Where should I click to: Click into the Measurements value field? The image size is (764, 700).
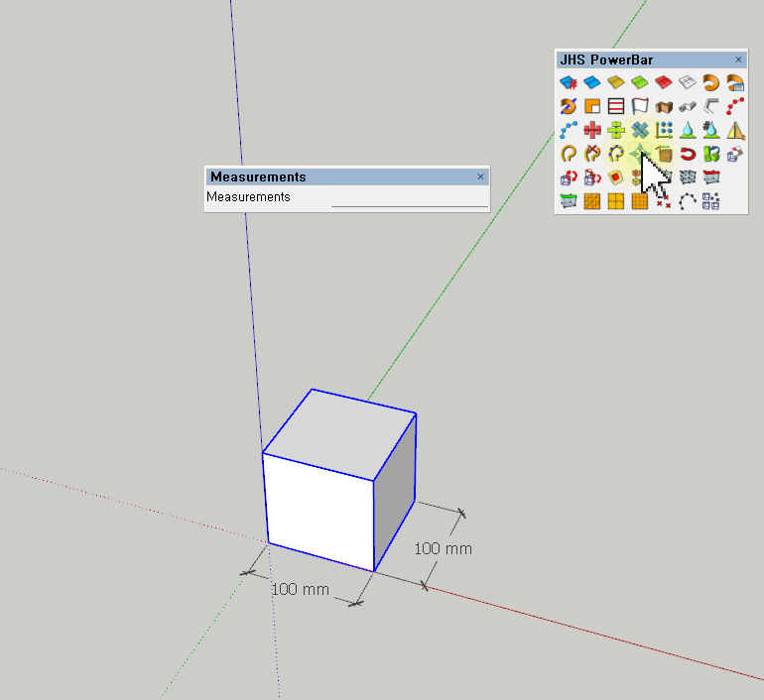(409, 197)
